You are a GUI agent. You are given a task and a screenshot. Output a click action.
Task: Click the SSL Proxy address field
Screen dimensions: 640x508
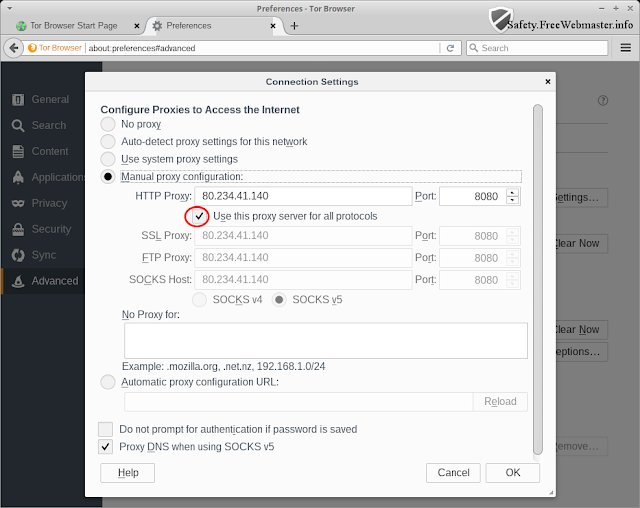(303, 236)
